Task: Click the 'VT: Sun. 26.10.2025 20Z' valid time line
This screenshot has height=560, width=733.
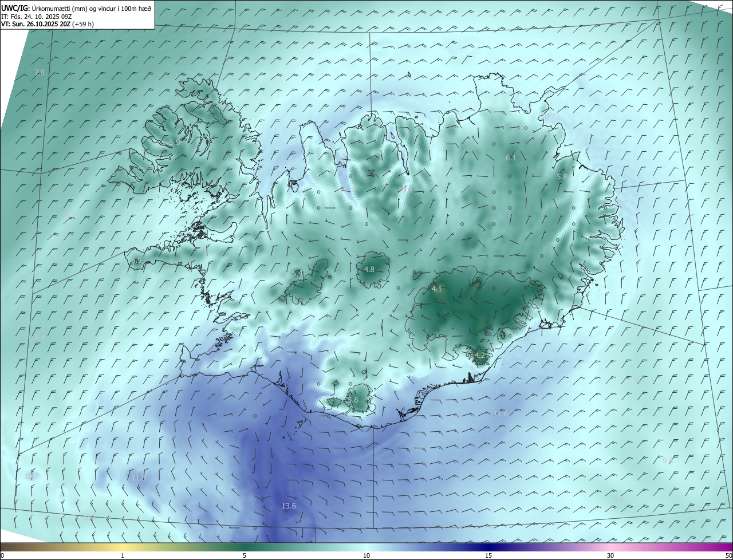Action: click(48, 24)
